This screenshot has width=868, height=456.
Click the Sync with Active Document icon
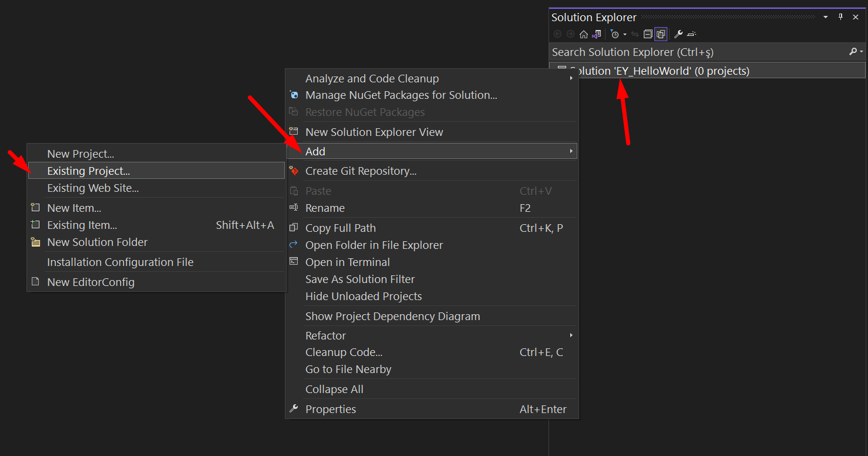(635, 34)
